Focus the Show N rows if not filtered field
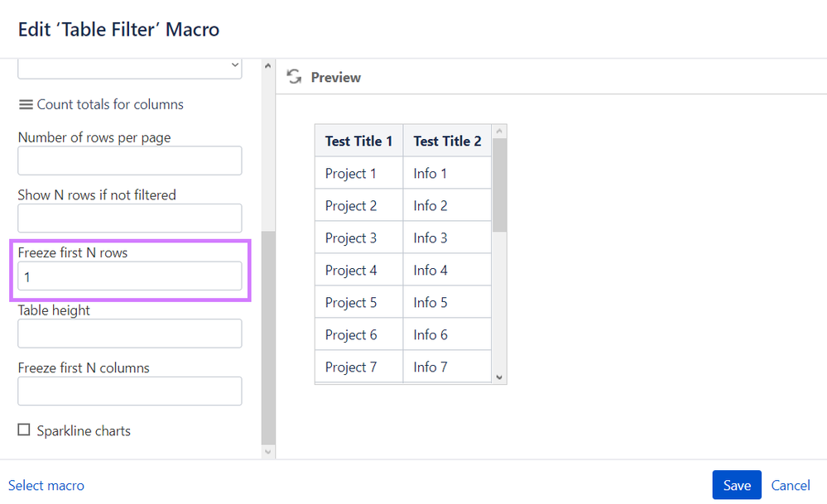The width and height of the screenshot is (827, 504). [130, 218]
